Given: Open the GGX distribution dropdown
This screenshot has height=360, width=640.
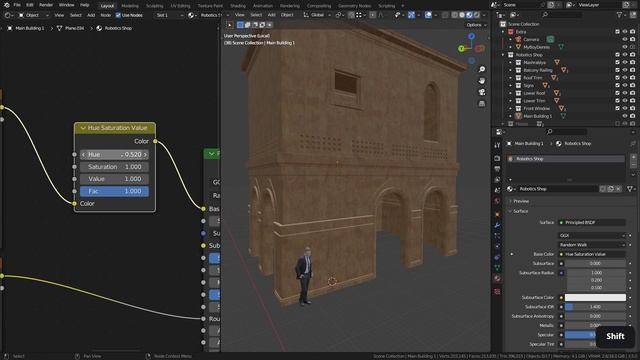Looking at the screenshot, I should pyautogui.click(x=591, y=236).
